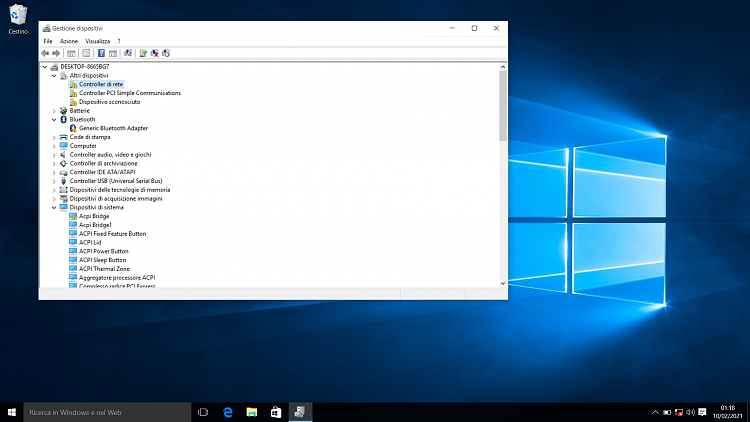750x422 pixels.
Task: Click the Device Manager title bar icon
Action: pos(46,28)
